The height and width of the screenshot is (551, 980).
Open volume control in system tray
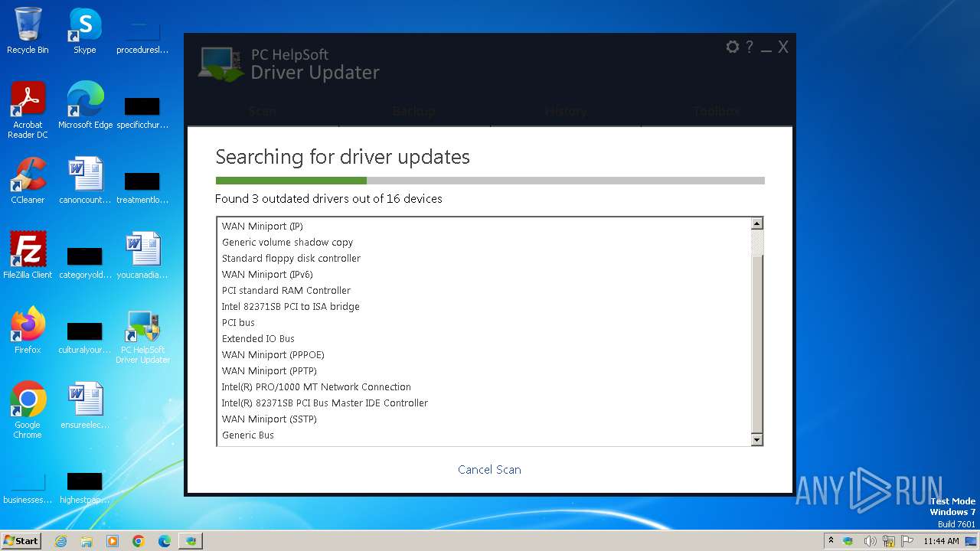[870, 541]
